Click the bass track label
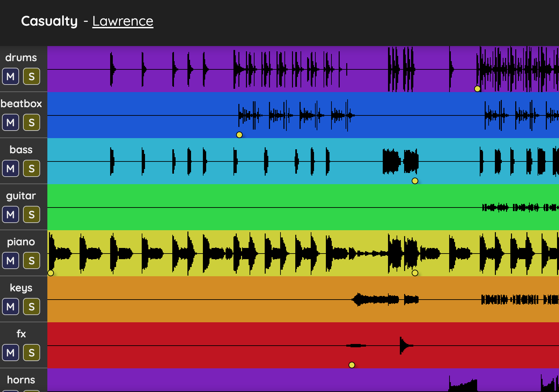Image resolution: width=559 pixels, height=392 pixels. pos(21,150)
